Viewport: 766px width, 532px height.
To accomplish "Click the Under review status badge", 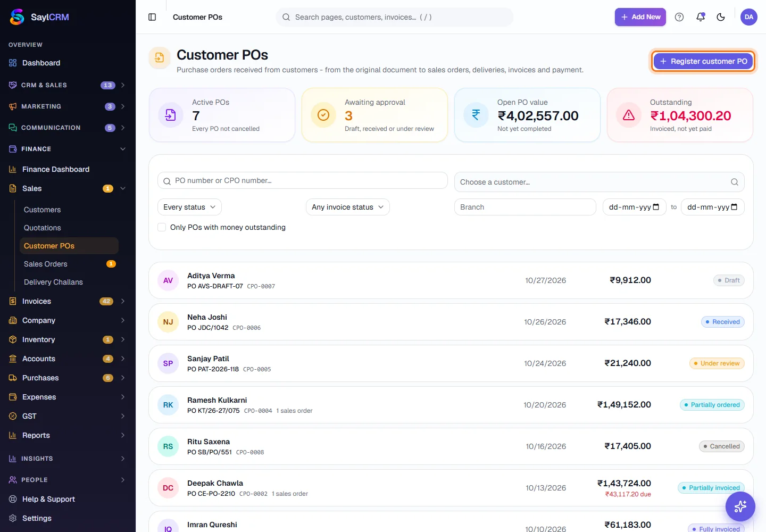I will 717,363.
